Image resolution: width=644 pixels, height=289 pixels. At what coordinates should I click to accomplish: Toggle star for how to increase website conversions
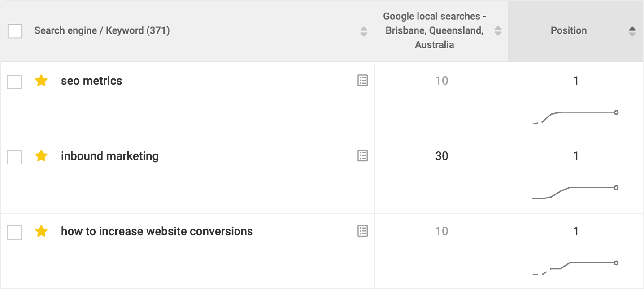pyautogui.click(x=41, y=231)
